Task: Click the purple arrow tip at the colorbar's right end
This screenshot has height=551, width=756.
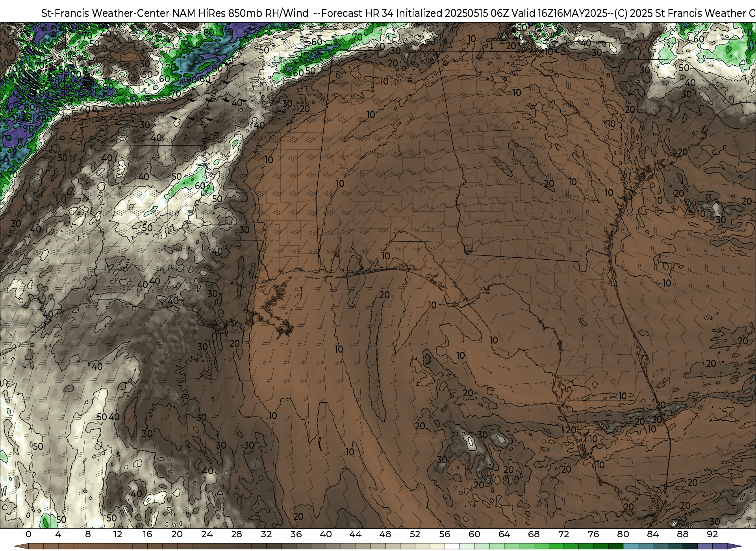Action: tap(734, 547)
